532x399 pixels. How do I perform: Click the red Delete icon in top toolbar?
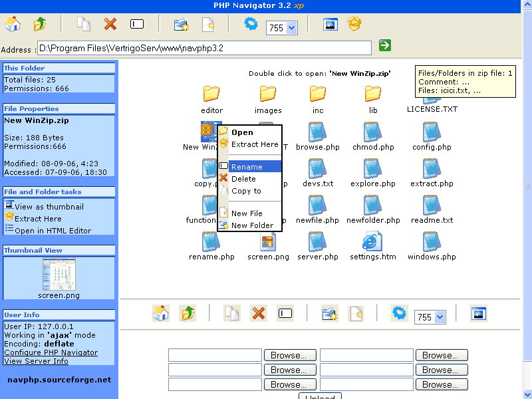pos(110,24)
